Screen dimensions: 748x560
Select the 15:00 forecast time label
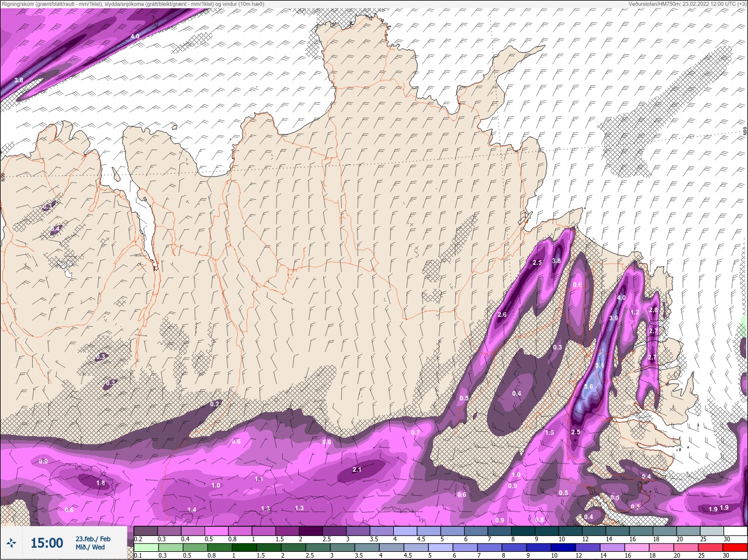[x=47, y=543]
